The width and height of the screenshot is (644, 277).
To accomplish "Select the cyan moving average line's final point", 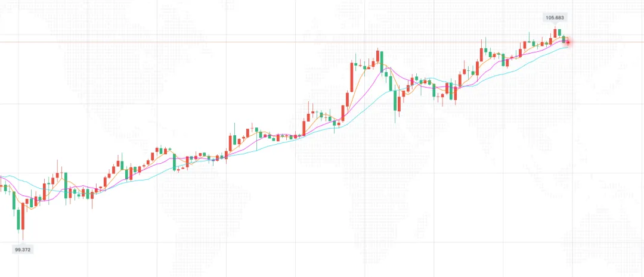I will (568, 47).
